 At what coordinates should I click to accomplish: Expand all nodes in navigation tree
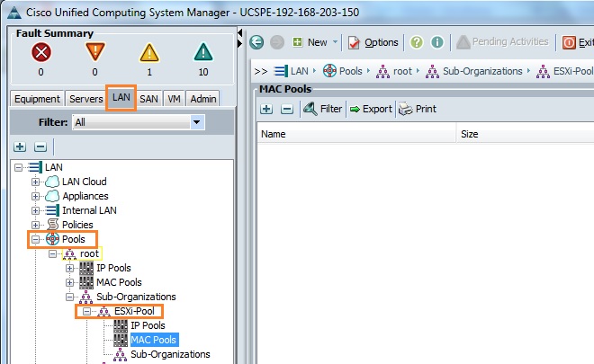(x=20, y=146)
